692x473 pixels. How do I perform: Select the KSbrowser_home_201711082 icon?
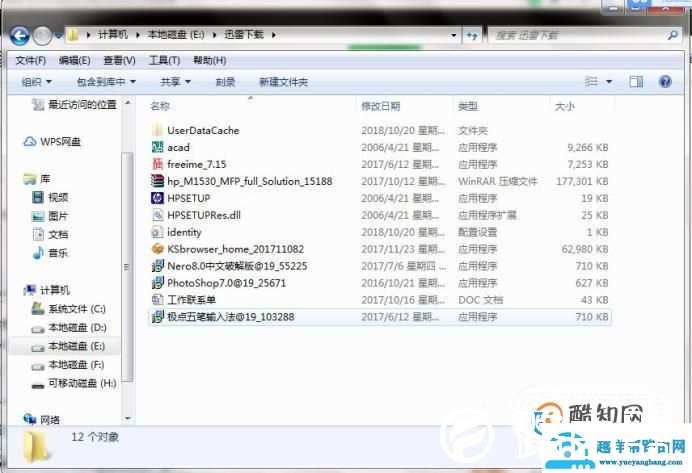click(x=157, y=249)
